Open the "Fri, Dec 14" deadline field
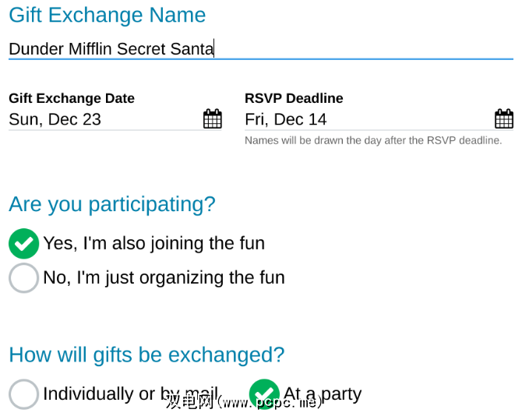This screenshot has width=522, height=420. [286, 119]
